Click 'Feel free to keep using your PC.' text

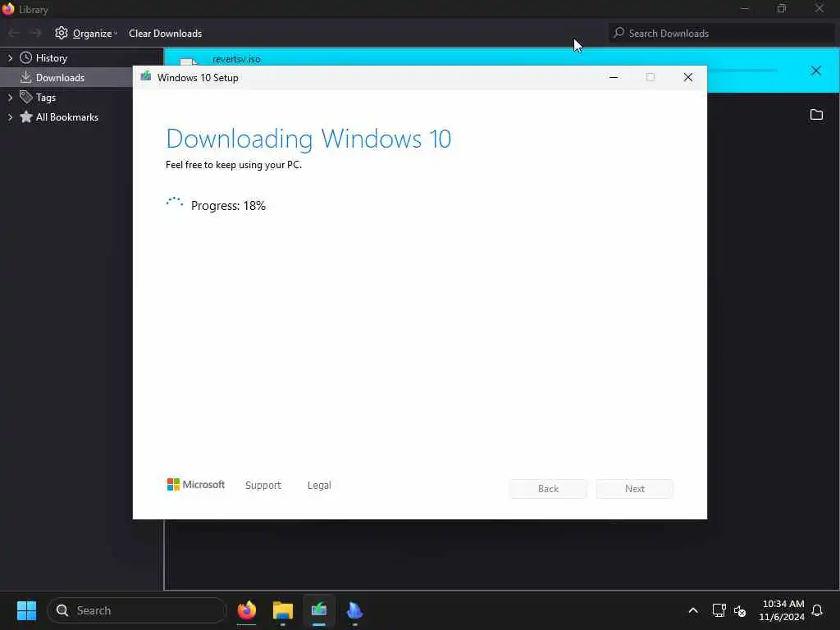tap(234, 165)
